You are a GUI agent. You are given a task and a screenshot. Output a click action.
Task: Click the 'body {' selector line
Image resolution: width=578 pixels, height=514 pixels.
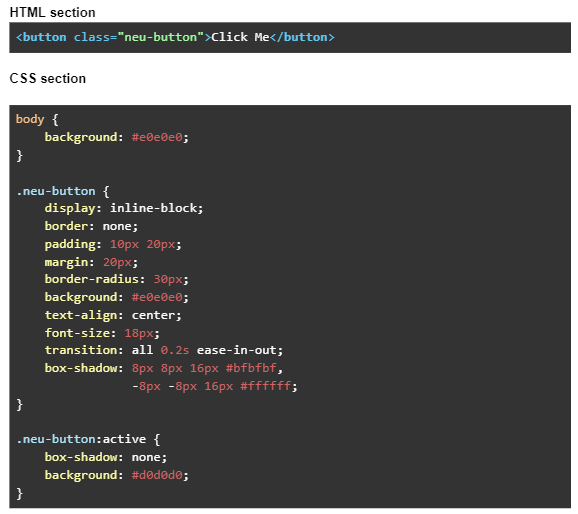37,119
